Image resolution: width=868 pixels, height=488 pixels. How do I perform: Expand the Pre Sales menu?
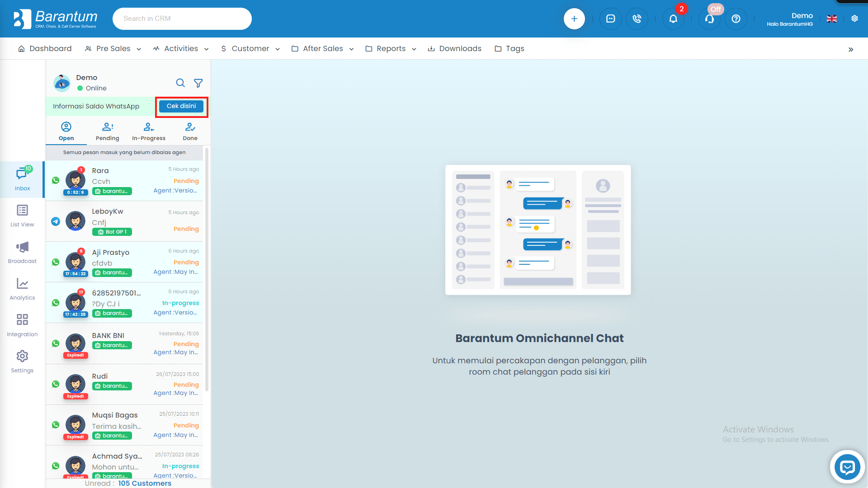[x=113, y=48]
